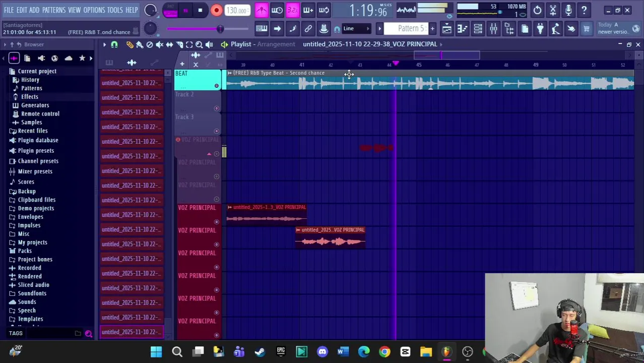This screenshot has height=363, width=644.
Task: Choose the Select marquee tool in playlist
Action: (x=189, y=44)
